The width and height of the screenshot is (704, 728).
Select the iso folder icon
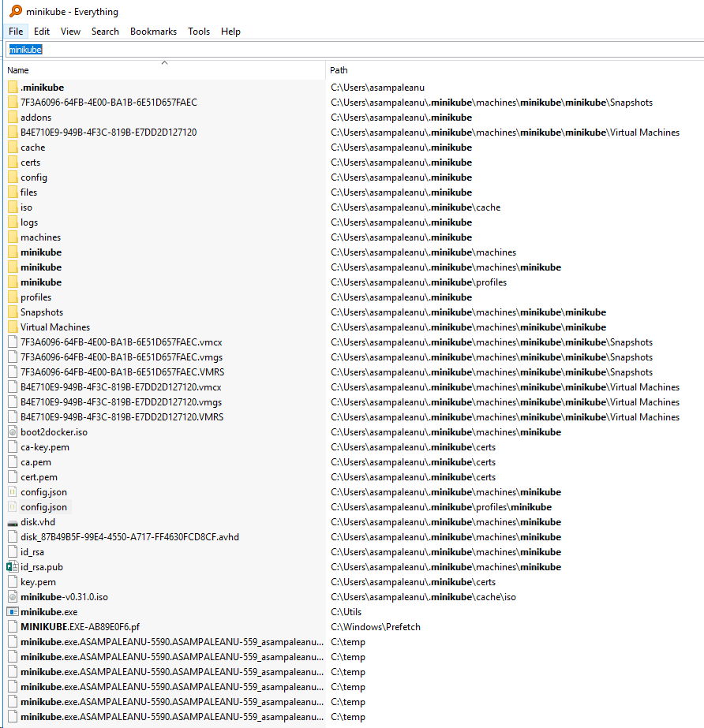(13, 207)
